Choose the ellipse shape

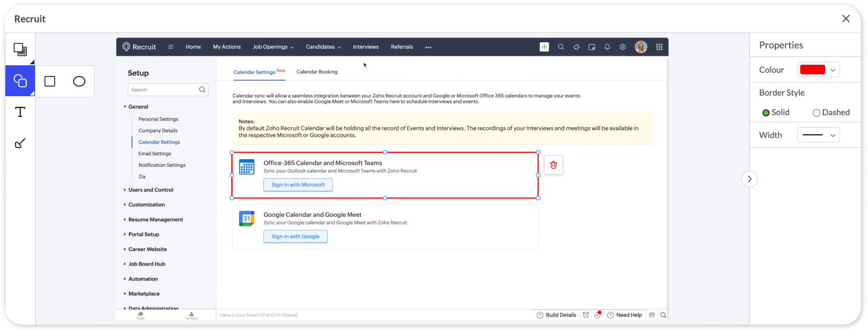tap(79, 81)
